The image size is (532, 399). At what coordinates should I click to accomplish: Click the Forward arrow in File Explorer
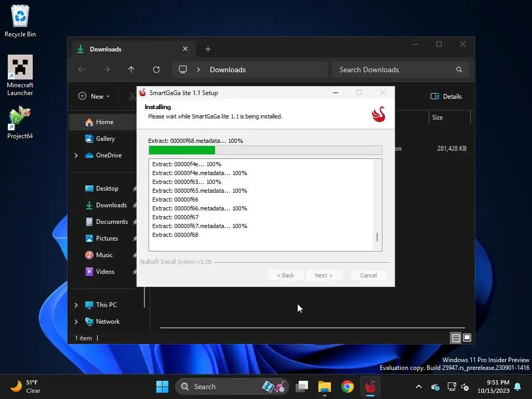pos(107,70)
